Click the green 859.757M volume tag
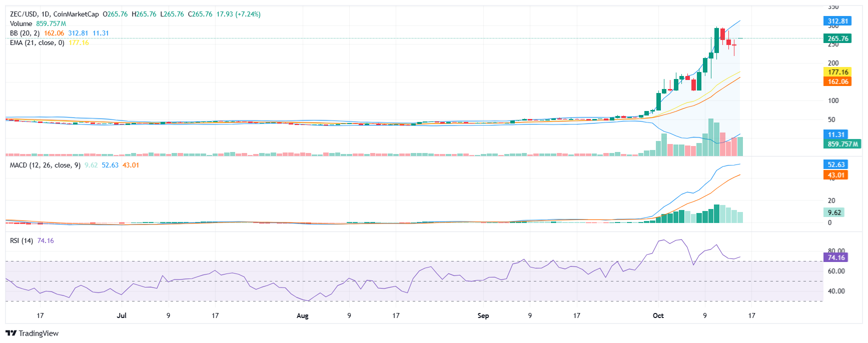The image size is (868, 343). (x=842, y=144)
